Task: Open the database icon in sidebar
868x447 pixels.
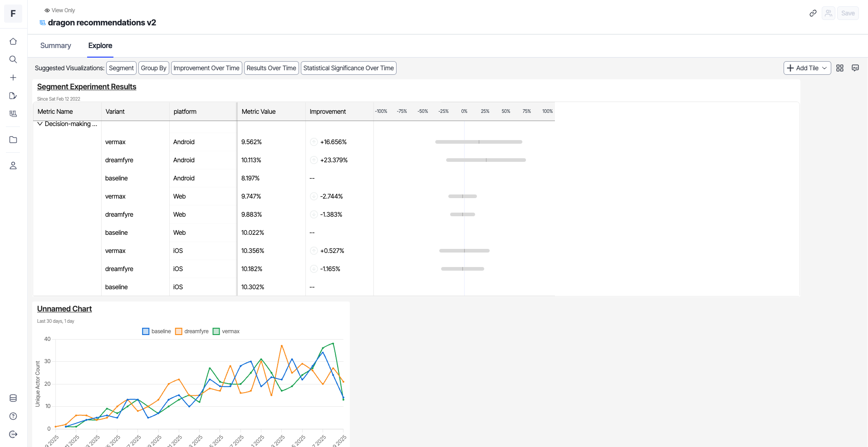Action: pyautogui.click(x=13, y=398)
